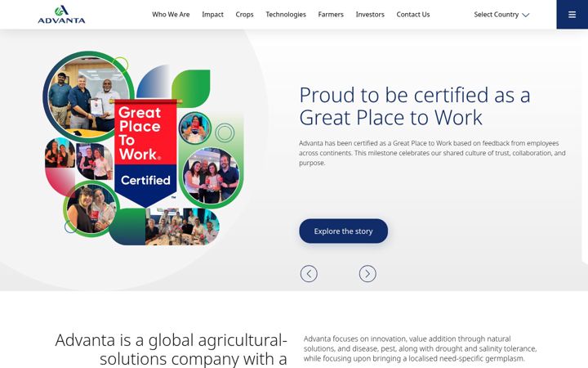Image resolution: width=588 pixels, height=368 pixels.
Task: Go to previous slide arrow
Action: click(309, 274)
